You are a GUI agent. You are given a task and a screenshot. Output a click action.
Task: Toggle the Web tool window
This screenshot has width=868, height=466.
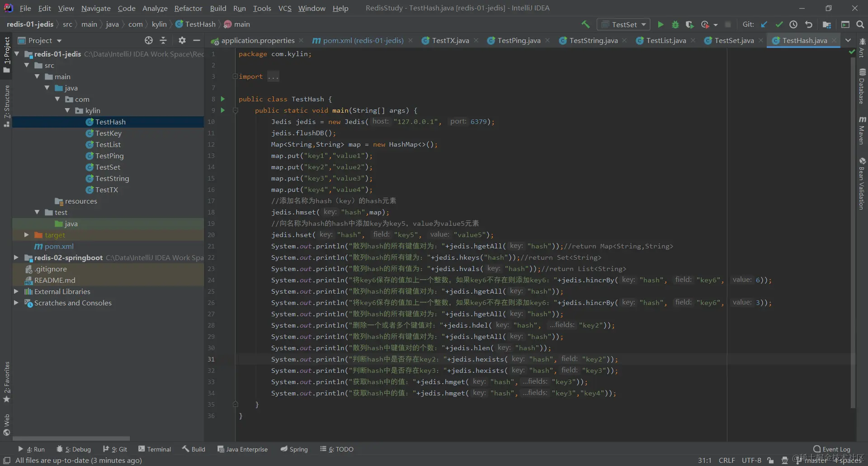point(7,425)
